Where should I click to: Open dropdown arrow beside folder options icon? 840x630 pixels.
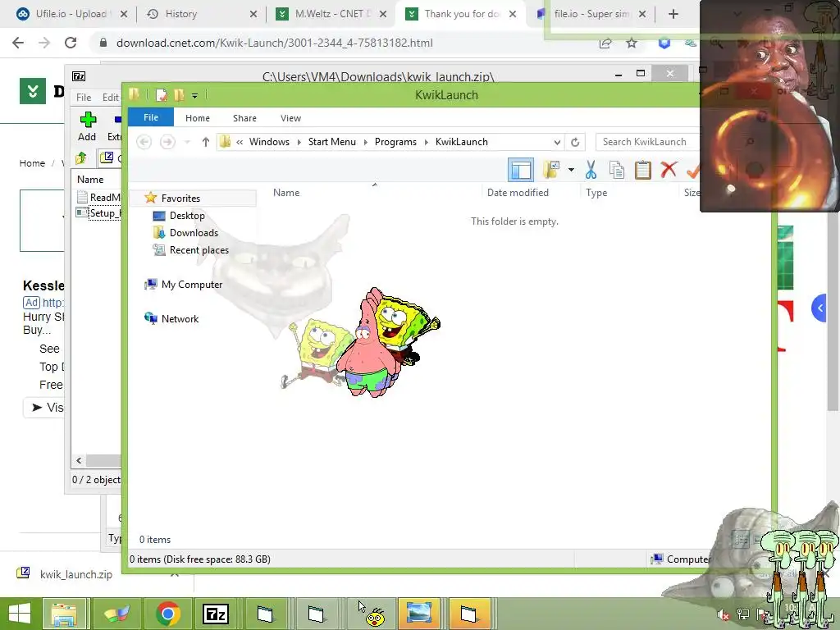[571, 170]
